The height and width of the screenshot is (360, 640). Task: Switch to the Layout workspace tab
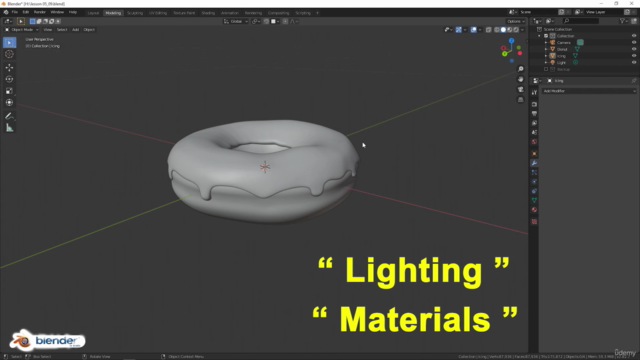point(93,13)
